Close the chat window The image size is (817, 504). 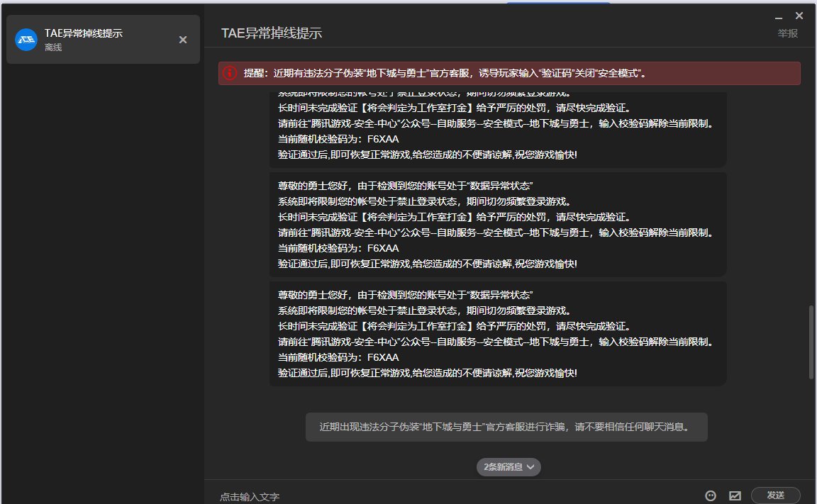pyautogui.click(x=799, y=16)
